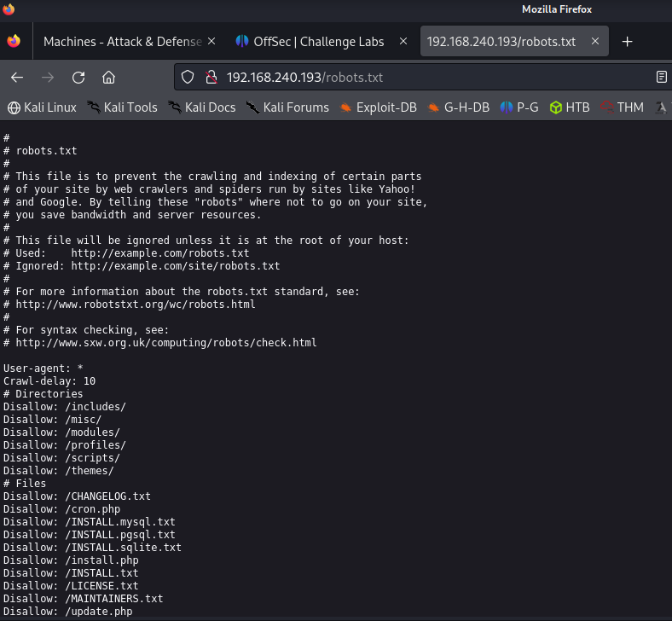Close the Machines - Attack & Defense tab

[x=211, y=42]
